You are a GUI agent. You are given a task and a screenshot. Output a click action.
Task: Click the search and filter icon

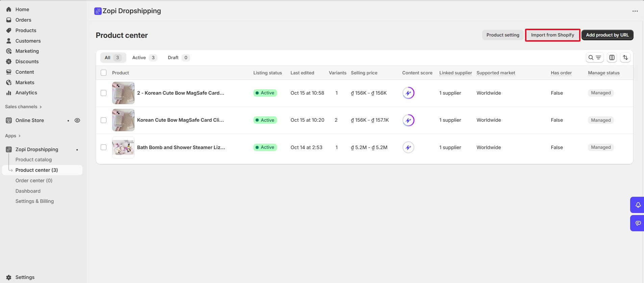[594, 57]
